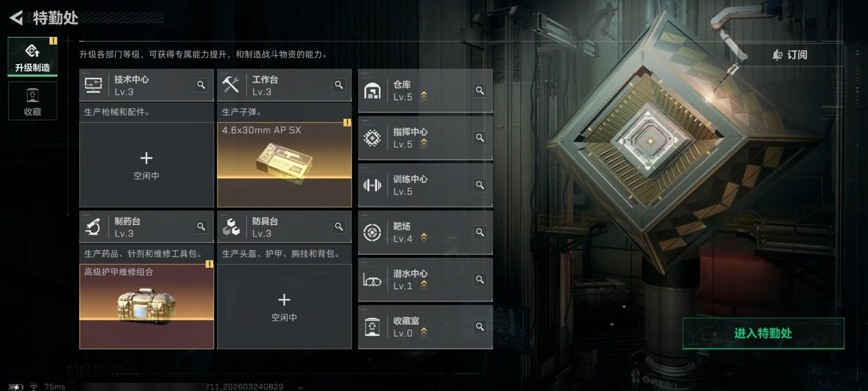The image size is (868, 391).
Task: Select the 训练中心 Lv.5 department
Action: (425, 185)
